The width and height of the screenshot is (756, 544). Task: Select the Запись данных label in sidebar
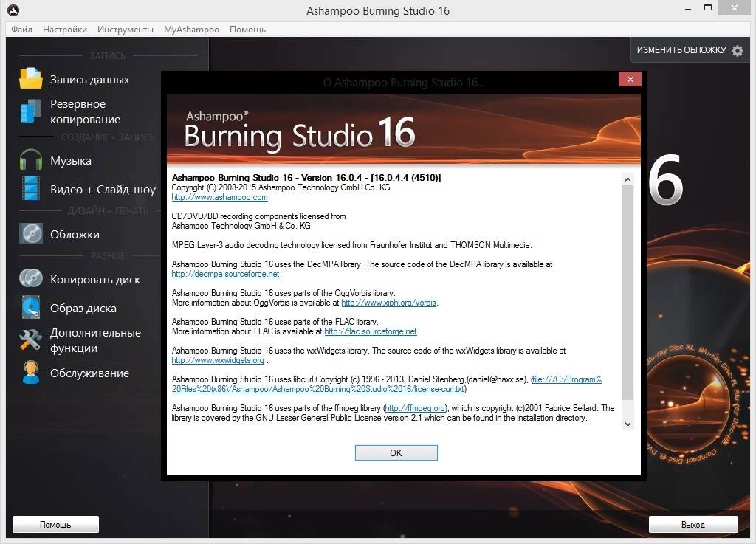click(89, 80)
